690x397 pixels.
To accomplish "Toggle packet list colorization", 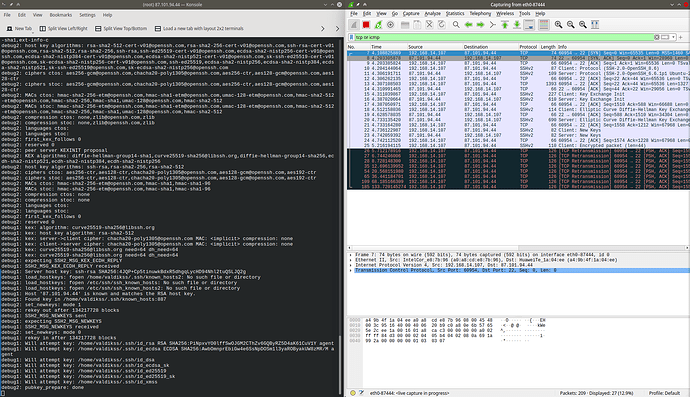I will [544, 25].
